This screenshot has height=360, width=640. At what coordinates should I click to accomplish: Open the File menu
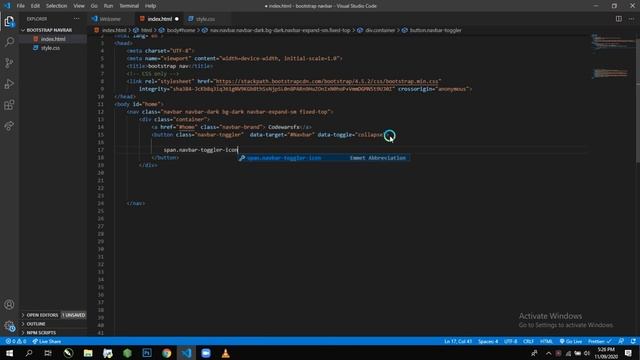(x=20, y=6)
